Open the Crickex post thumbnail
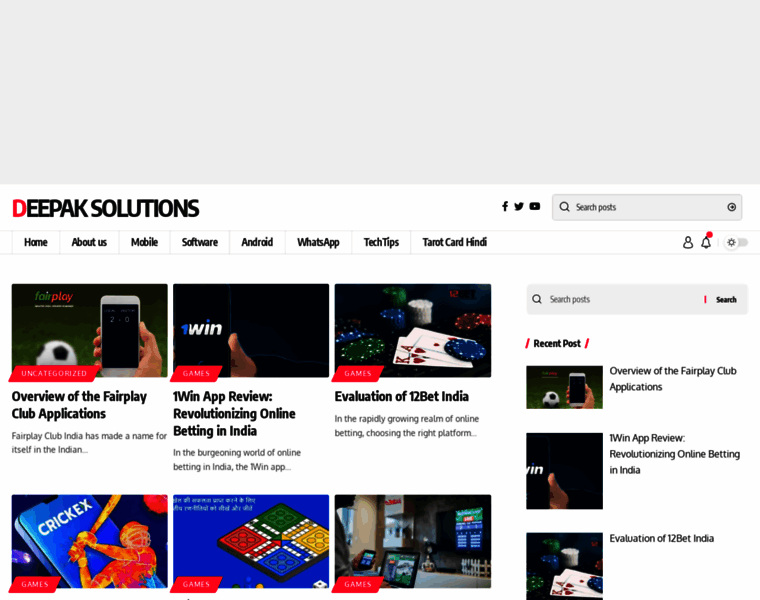Viewport: 760px width, 600px height. (90, 541)
